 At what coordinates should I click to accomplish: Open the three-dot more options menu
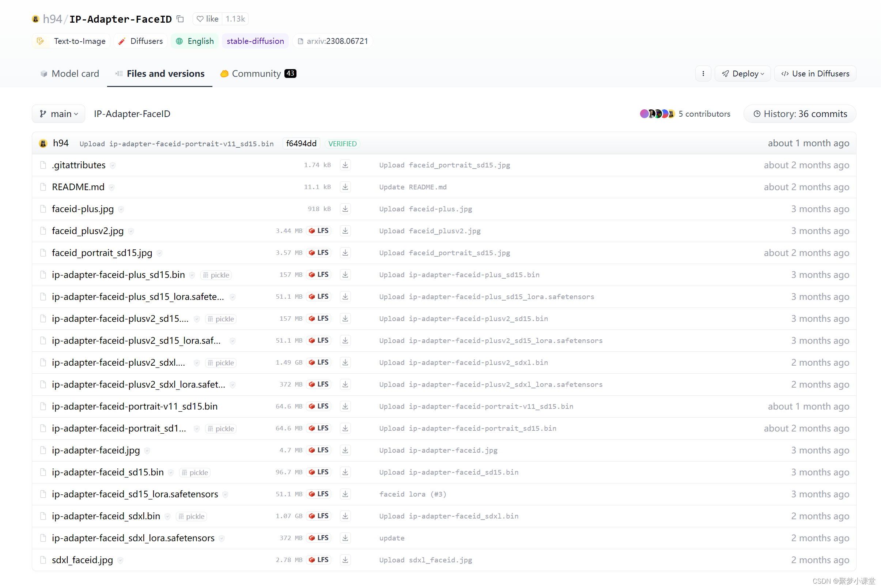coord(703,73)
